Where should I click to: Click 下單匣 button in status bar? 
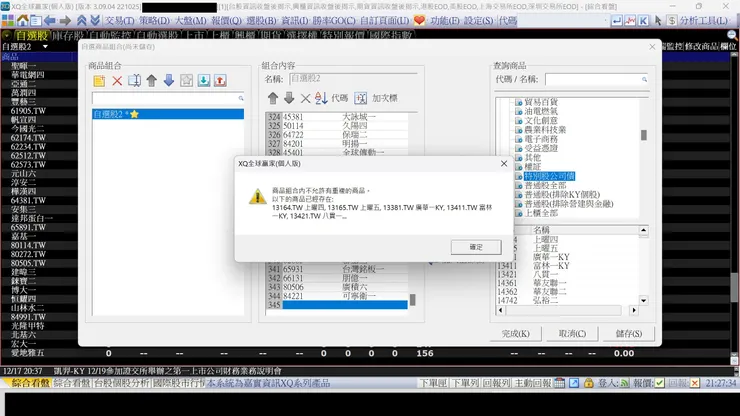[433, 383]
